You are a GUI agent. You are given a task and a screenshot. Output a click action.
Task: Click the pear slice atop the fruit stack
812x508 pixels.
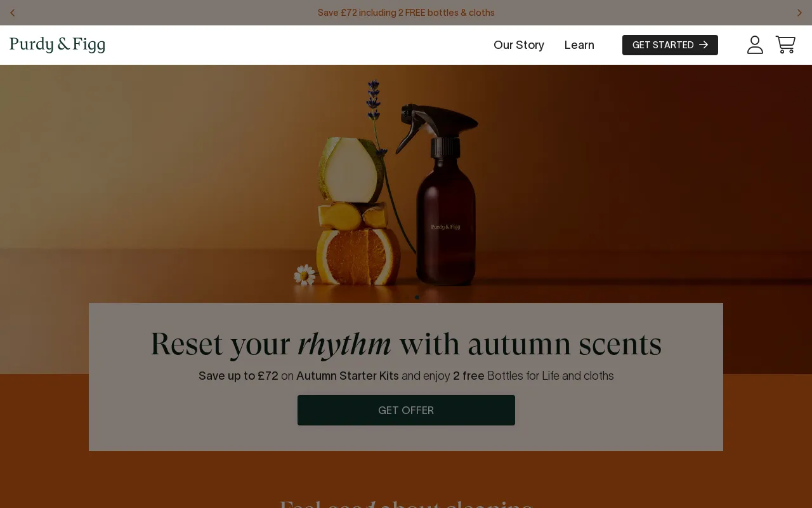click(x=351, y=170)
